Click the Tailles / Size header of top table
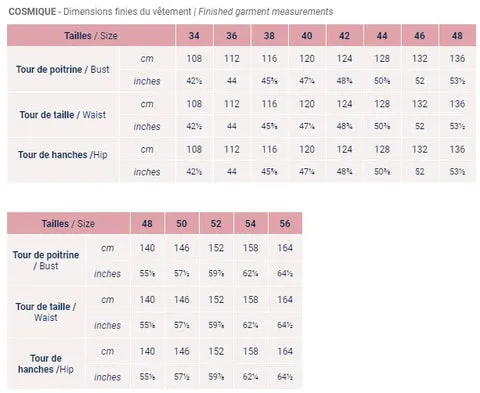 91,35
